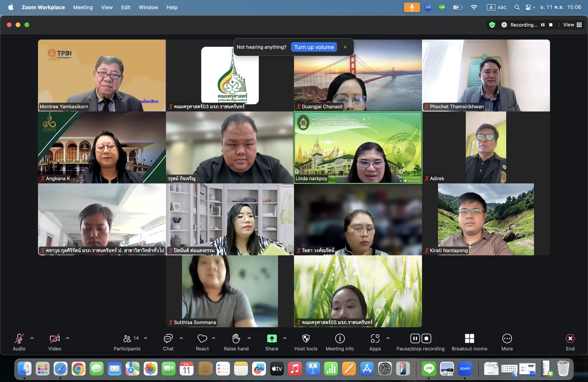Screen dimensions: 588x382
Task: Open Meeting info
Action: point(340,339)
